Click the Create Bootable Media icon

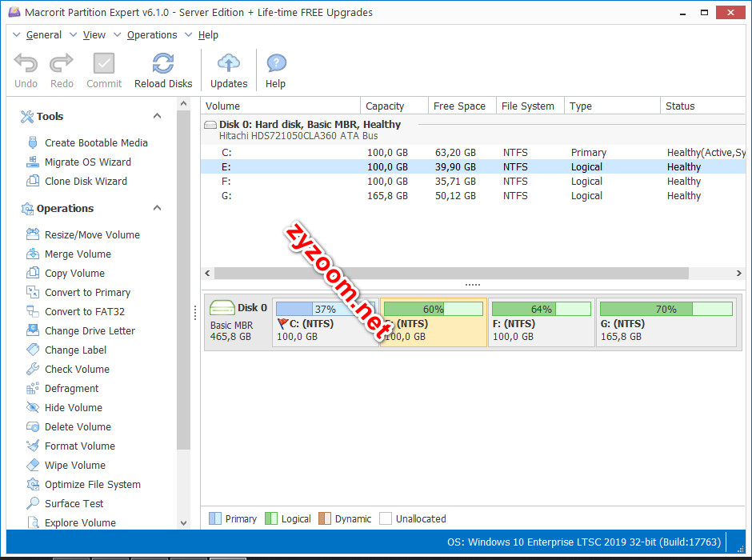33,142
